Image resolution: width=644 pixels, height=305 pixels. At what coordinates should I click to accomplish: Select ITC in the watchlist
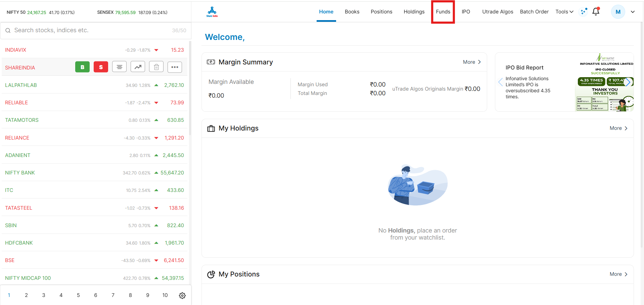pos(94,190)
